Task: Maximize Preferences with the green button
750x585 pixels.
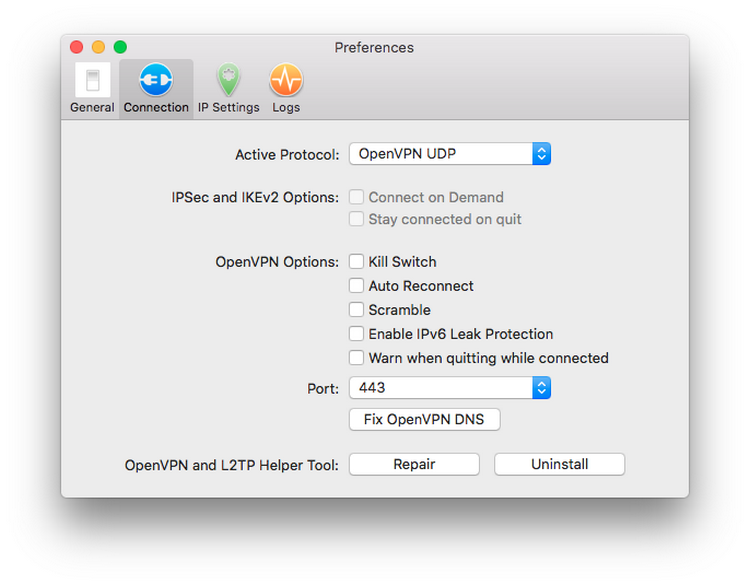Action: [121, 47]
